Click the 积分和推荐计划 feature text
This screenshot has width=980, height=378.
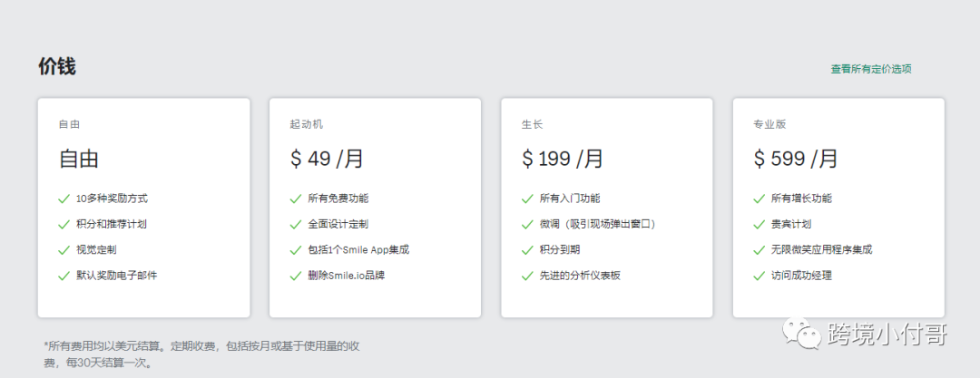pyautogui.click(x=112, y=224)
